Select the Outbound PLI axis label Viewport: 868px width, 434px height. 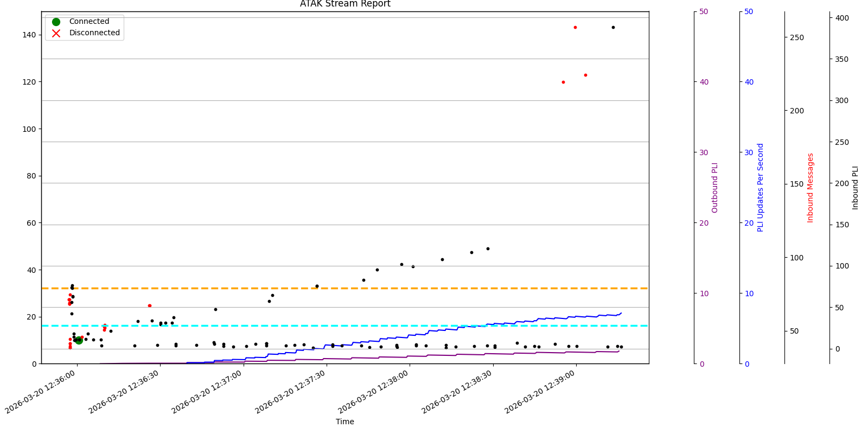click(714, 188)
